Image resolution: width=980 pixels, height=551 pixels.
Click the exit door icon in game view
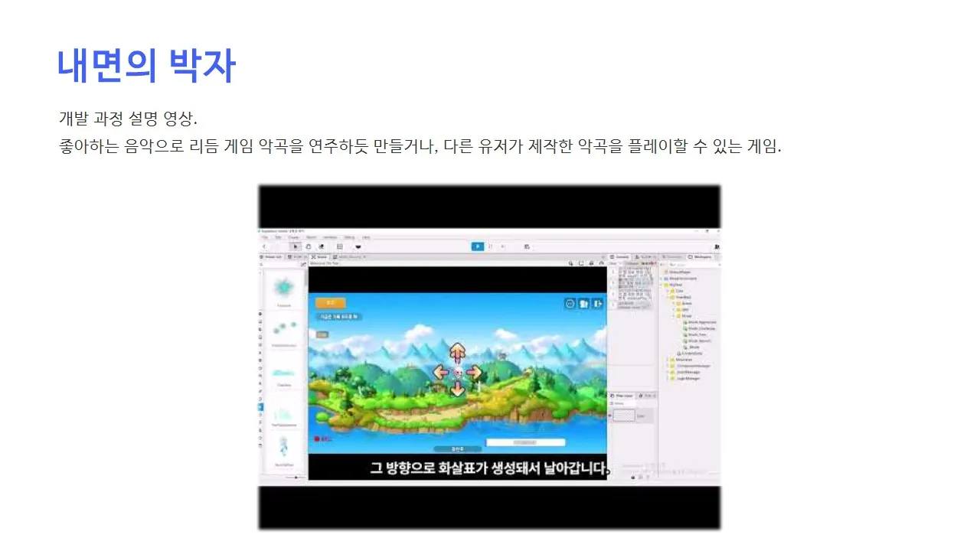(x=597, y=304)
